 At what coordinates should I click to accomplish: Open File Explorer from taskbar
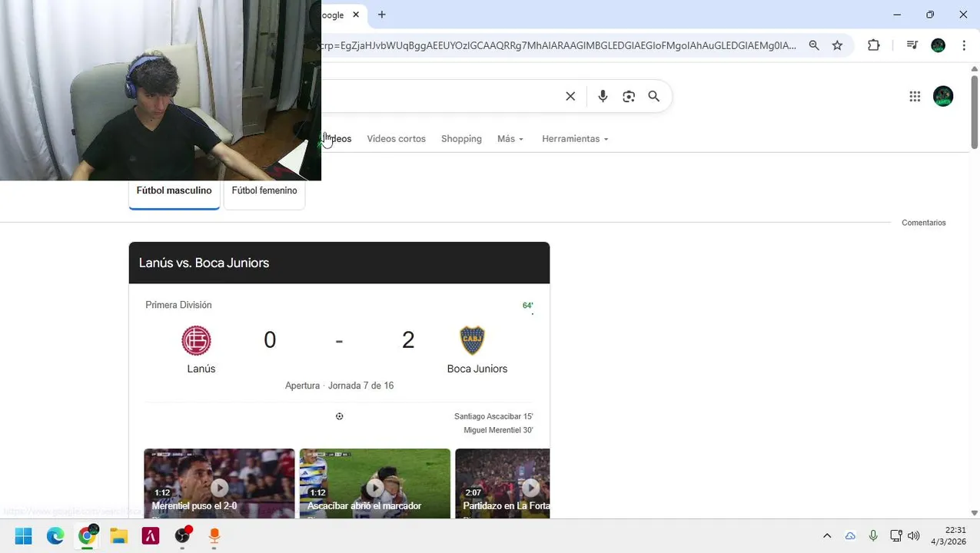[119, 536]
